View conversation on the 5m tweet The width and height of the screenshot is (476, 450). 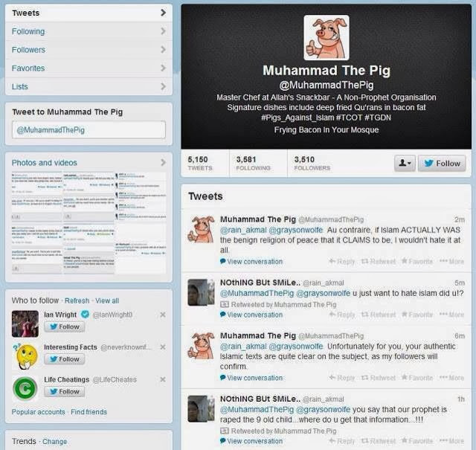[x=251, y=315]
